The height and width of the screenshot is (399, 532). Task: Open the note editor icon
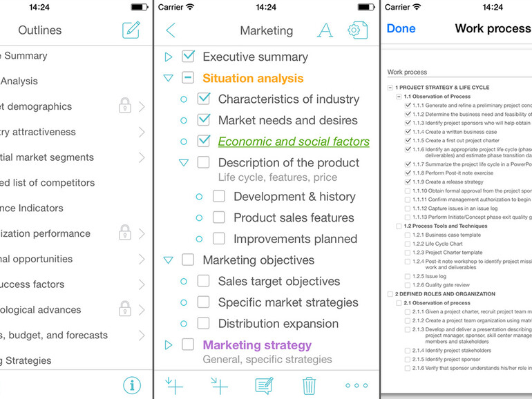[x=264, y=385]
